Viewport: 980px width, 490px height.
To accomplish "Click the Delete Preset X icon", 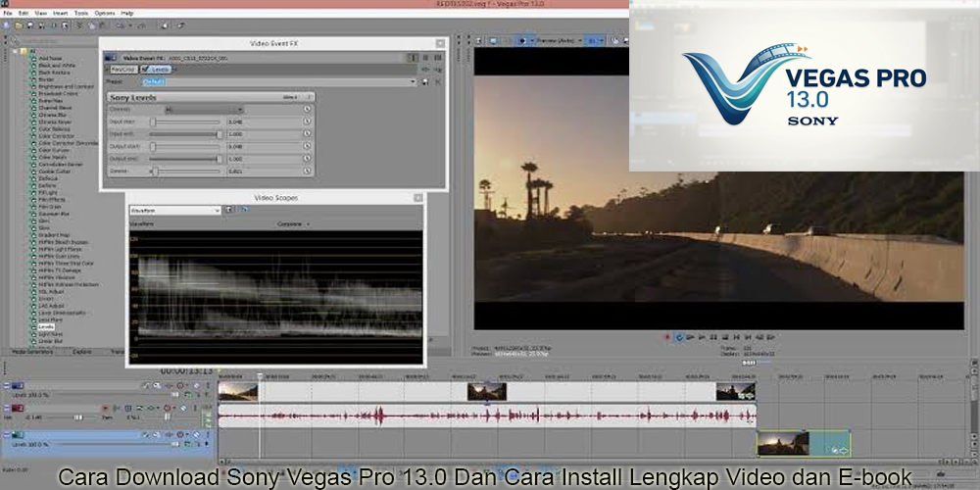I will click(x=437, y=82).
